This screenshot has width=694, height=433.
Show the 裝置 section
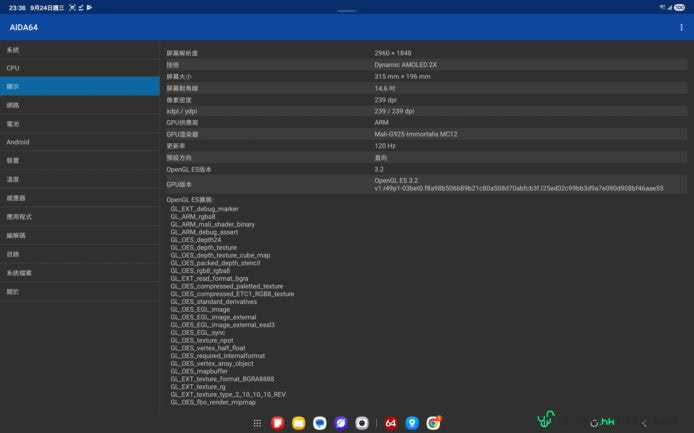80,161
